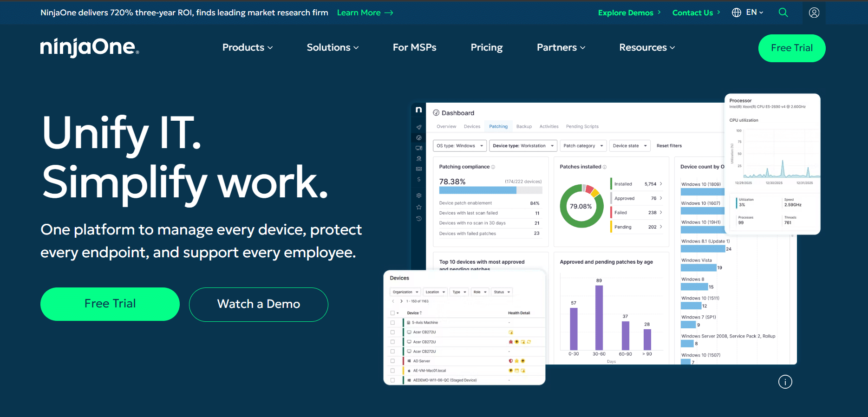
Task: Click the patching compliance progress bar
Action: (x=490, y=190)
